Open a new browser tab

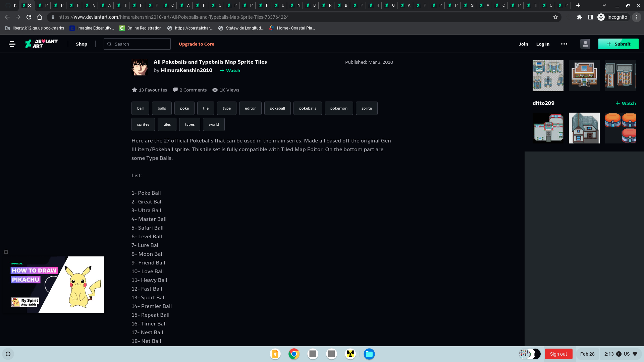coord(578,5)
